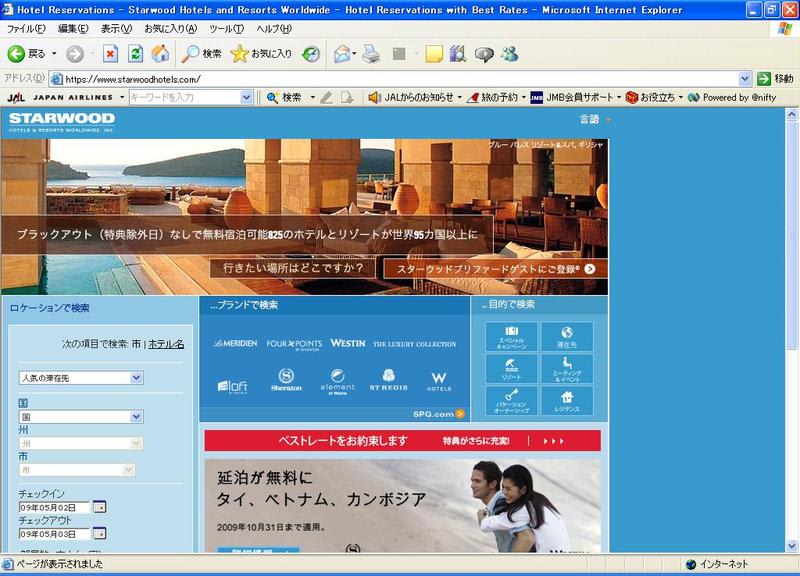Click the Go (移動) button
The height and width of the screenshot is (576, 800).
pyautogui.click(x=774, y=79)
